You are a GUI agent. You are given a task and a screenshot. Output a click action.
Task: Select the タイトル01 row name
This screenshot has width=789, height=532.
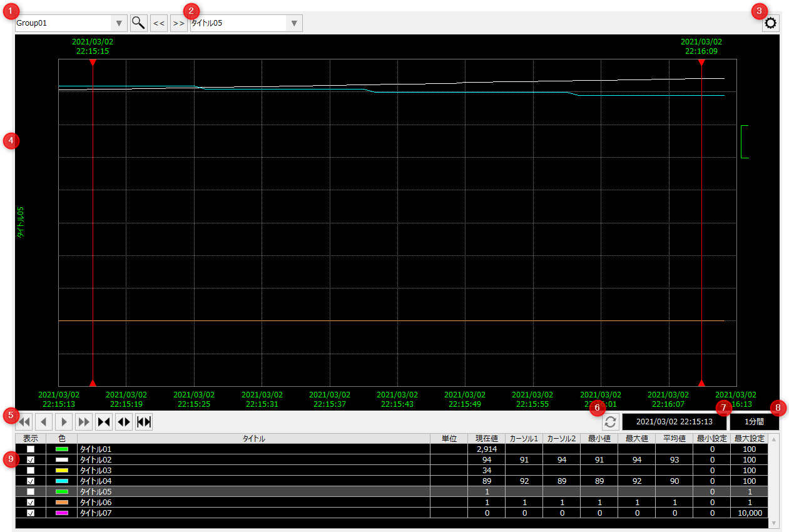(96, 449)
